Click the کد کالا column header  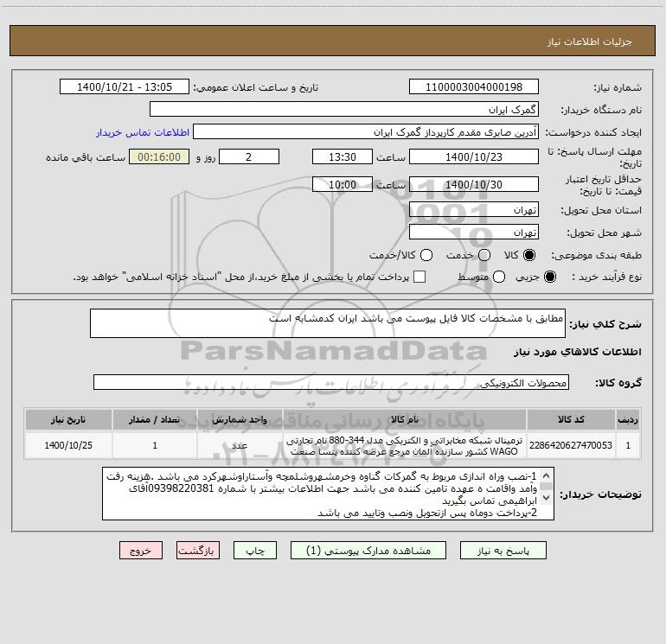pos(571,420)
